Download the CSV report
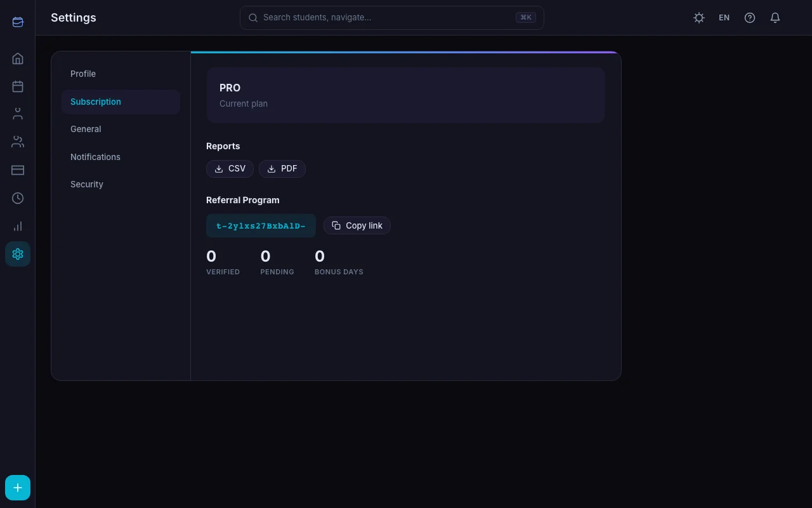This screenshot has width=812, height=508. (230, 168)
